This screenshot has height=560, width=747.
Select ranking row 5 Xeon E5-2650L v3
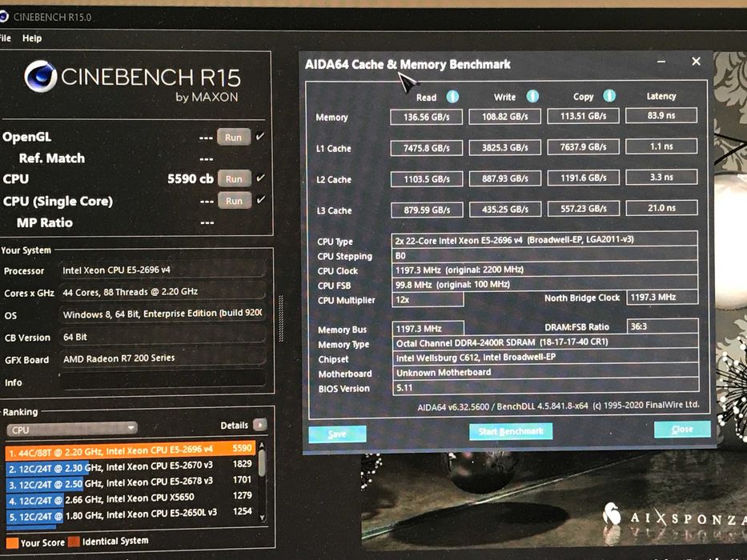131,514
